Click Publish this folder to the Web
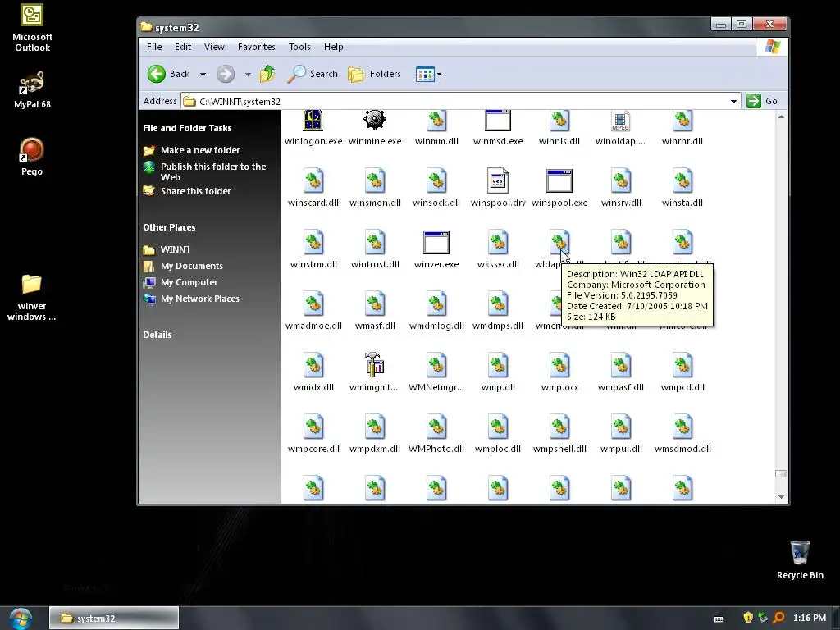The height and width of the screenshot is (630, 840). click(x=213, y=171)
